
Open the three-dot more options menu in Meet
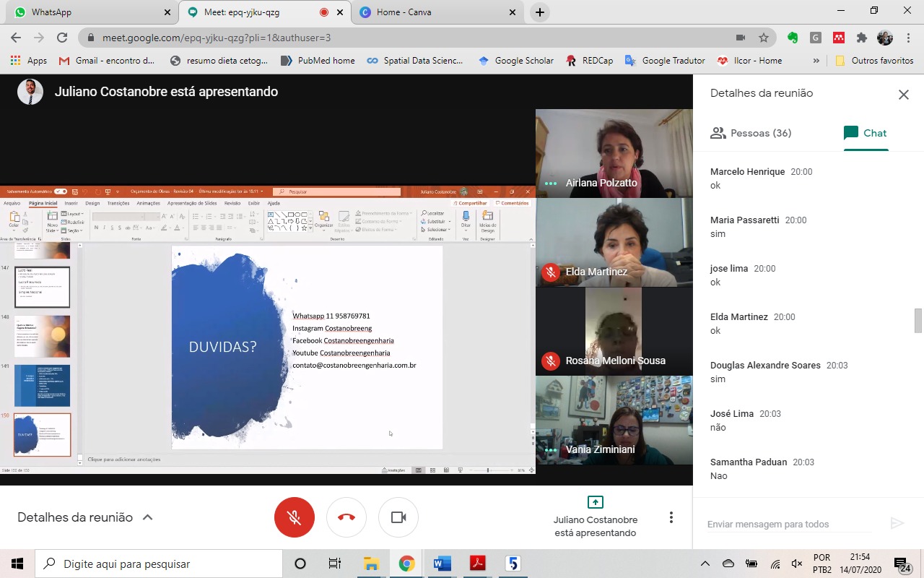coord(671,517)
